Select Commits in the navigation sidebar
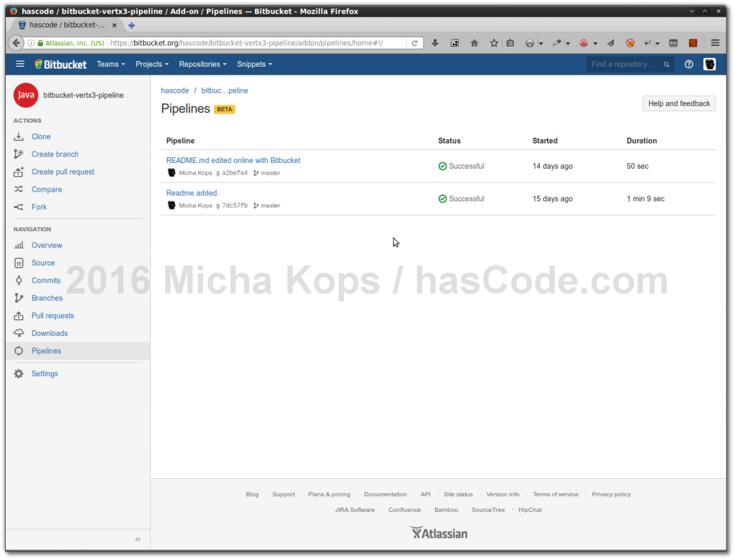The image size is (735, 560). tap(46, 281)
